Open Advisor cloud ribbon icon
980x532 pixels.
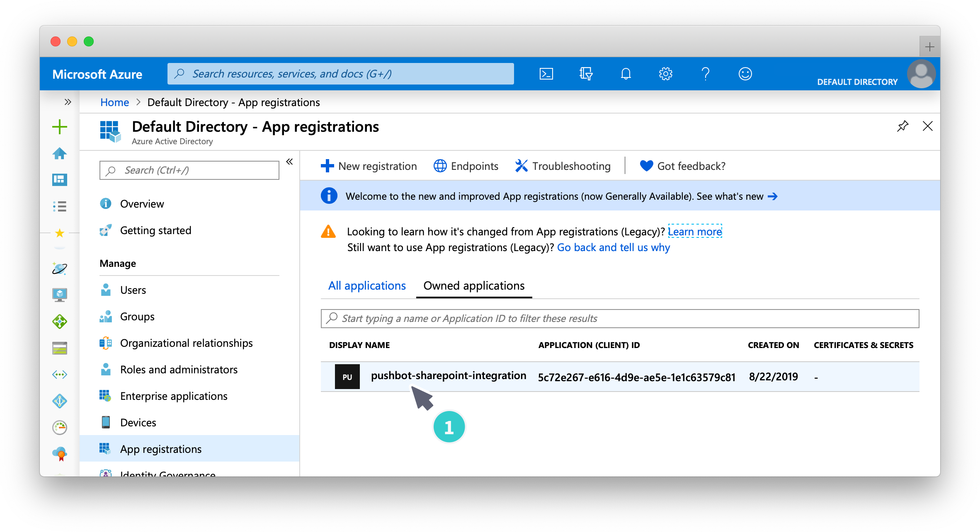pos(60,454)
